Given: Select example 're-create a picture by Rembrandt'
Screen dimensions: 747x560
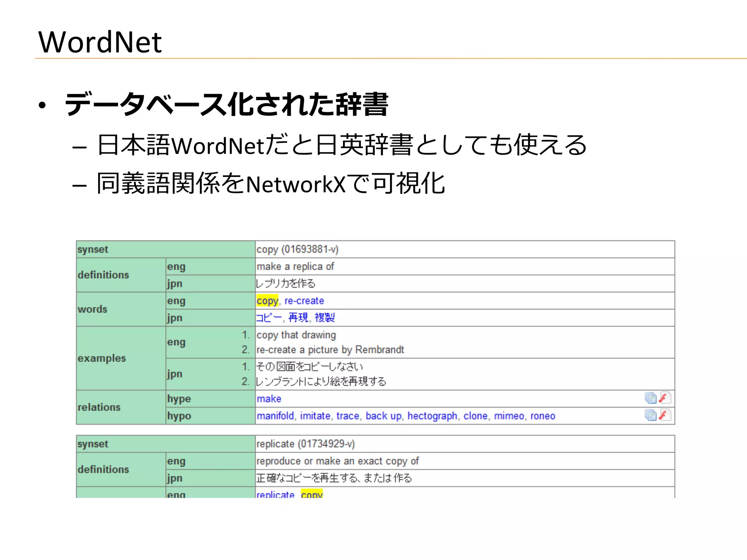Looking at the screenshot, I should (330, 350).
